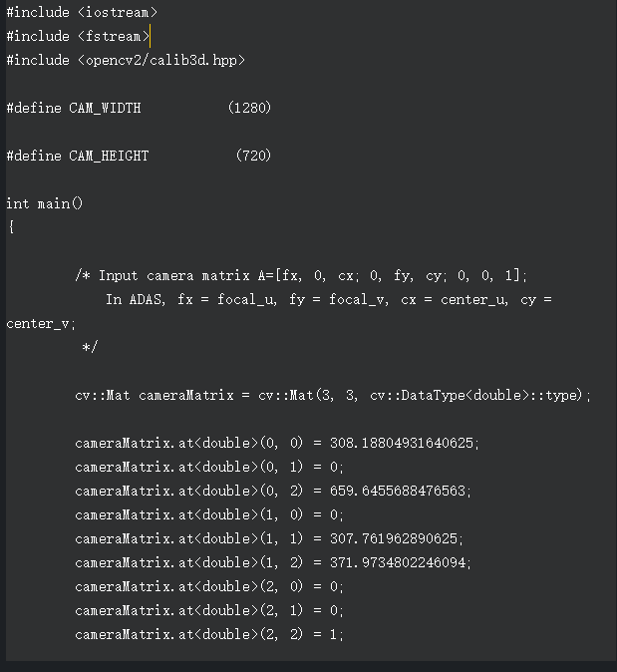The width and height of the screenshot is (617, 672).
Task: Click the int main() declaration
Action: point(45,203)
